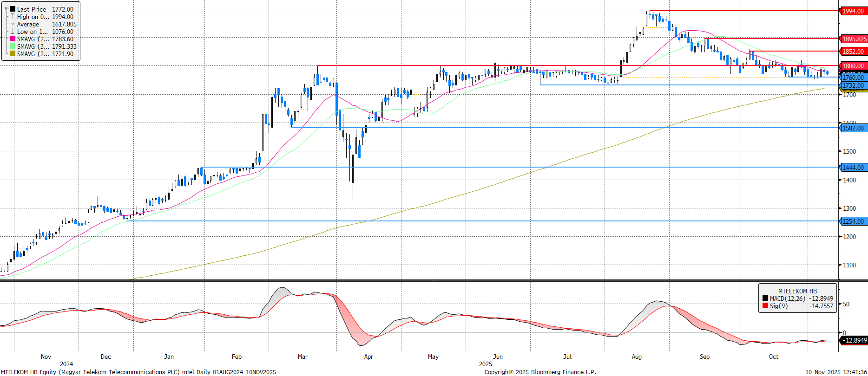Screen dimensions: 868x376
Task: Select the Average marker icon in legend
Action: coord(13,24)
